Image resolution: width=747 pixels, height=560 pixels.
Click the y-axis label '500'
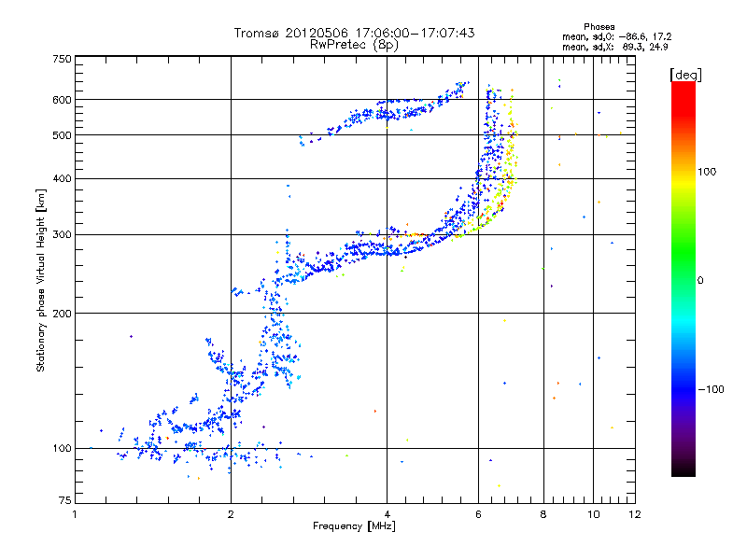point(62,135)
